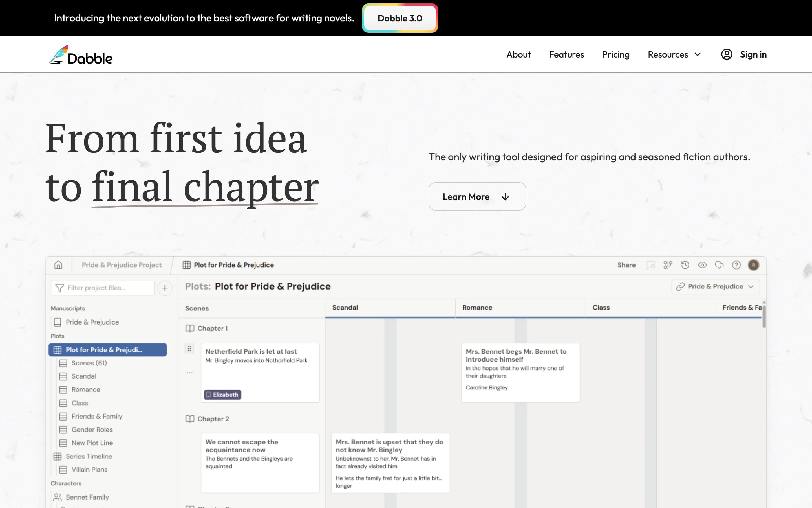Open the We cannot escape the acquaintance card

click(x=260, y=463)
